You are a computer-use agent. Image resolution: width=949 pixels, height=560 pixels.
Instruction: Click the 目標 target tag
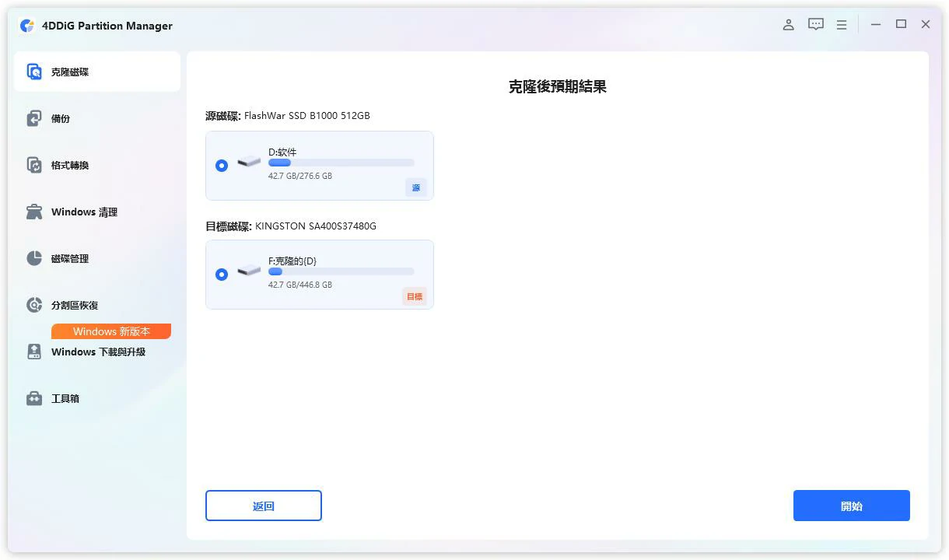(x=415, y=296)
